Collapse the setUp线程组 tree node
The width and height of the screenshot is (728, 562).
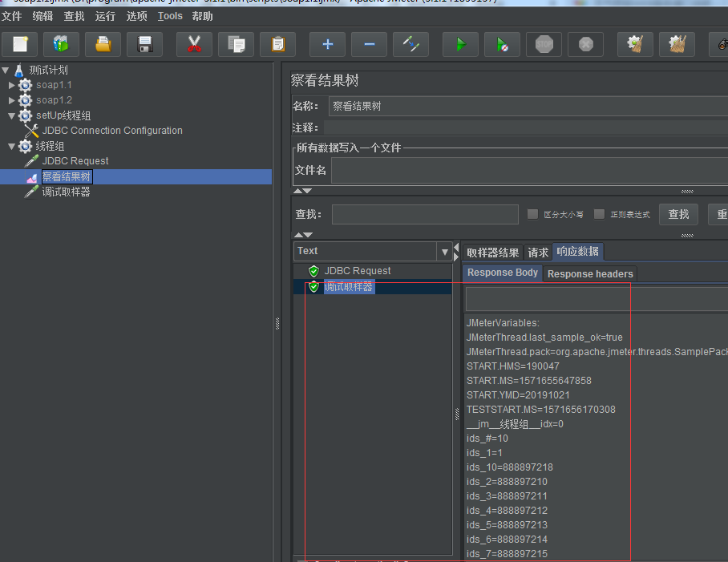[11, 115]
